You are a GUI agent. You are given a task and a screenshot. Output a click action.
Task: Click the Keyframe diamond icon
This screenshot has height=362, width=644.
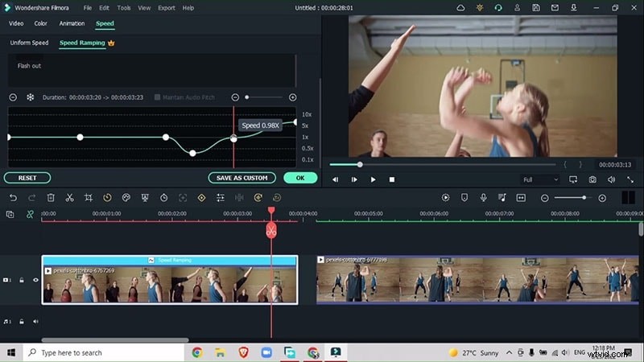pos(202,198)
